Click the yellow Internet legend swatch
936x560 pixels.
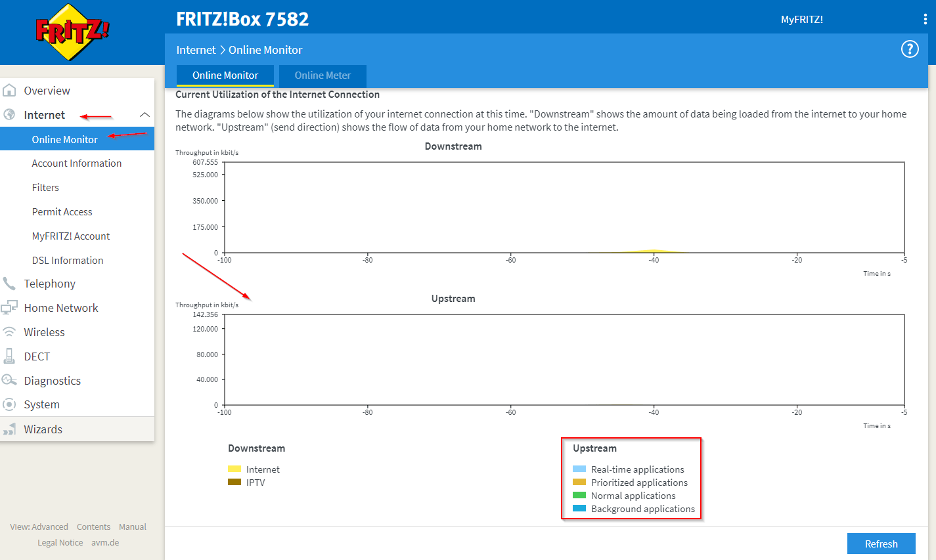point(234,469)
